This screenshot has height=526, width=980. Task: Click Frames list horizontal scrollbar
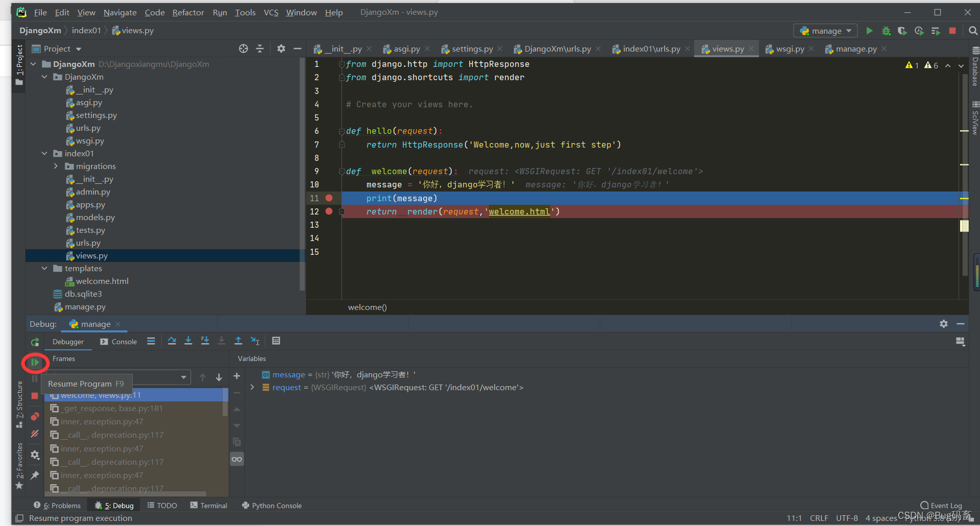126,494
